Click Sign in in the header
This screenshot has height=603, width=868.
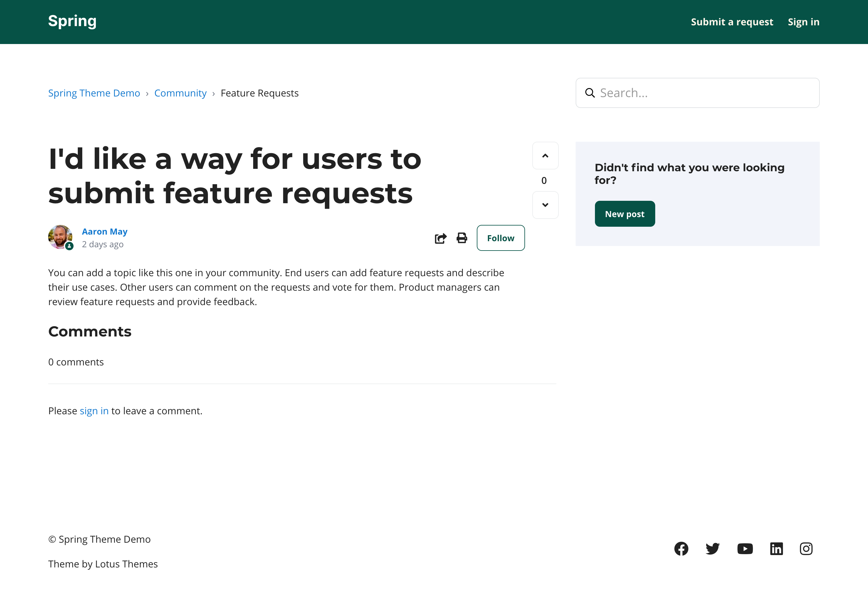(804, 22)
